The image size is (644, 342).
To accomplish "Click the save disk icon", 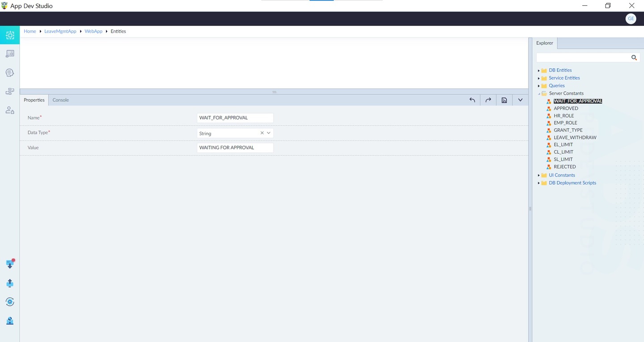I will [504, 100].
